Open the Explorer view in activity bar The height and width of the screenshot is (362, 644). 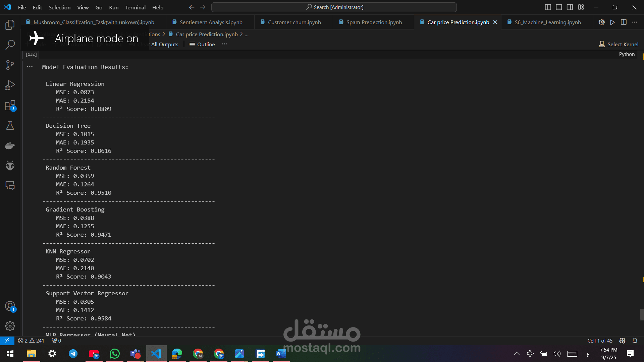(x=10, y=25)
